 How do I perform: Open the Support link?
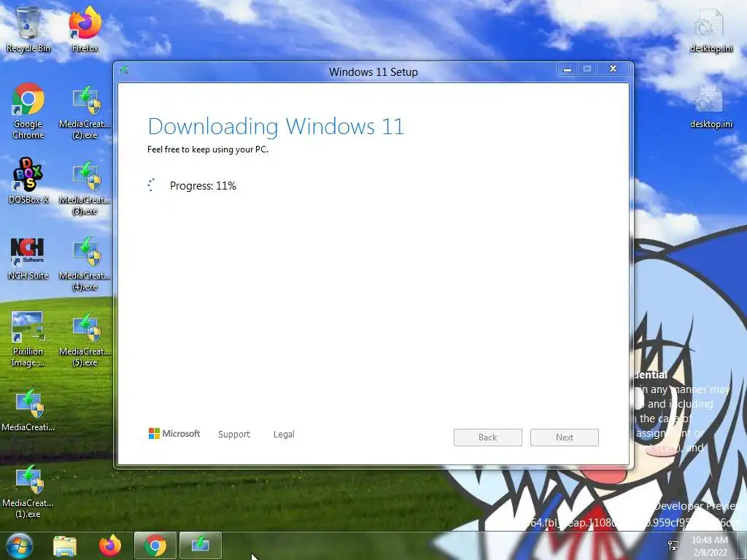(234, 435)
